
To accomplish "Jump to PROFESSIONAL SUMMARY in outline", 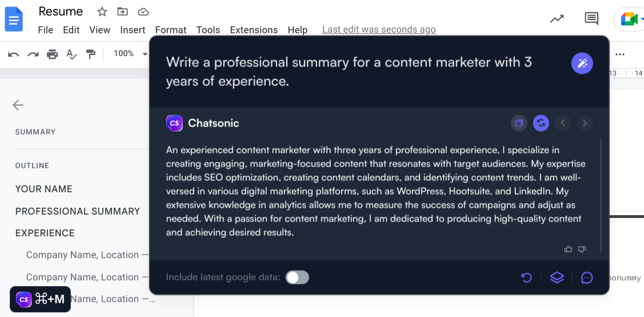I will 78,211.
